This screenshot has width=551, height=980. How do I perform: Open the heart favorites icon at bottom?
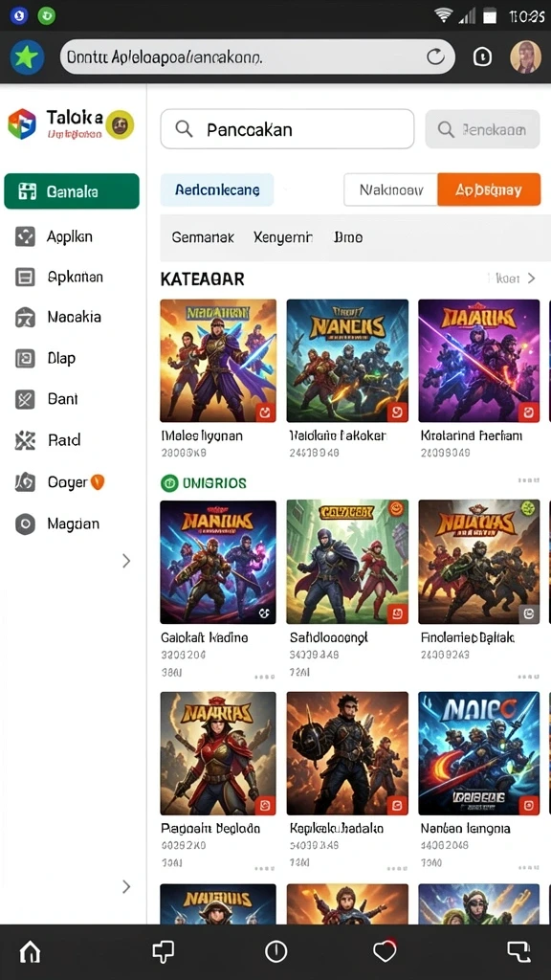(385, 950)
